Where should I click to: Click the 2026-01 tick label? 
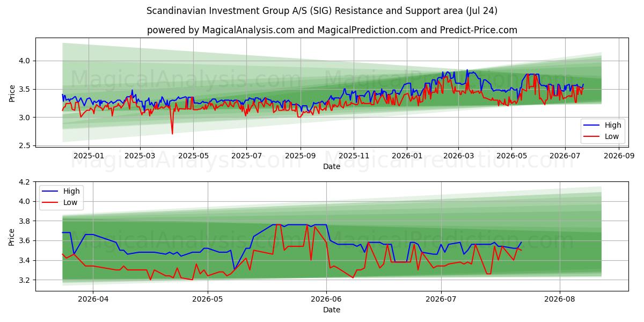(x=407, y=156)
